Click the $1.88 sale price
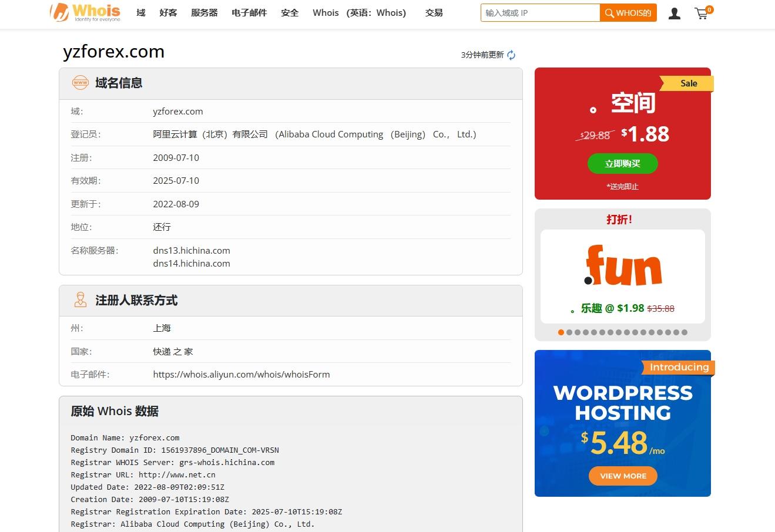The image size is (775, 532). [645, 134]
